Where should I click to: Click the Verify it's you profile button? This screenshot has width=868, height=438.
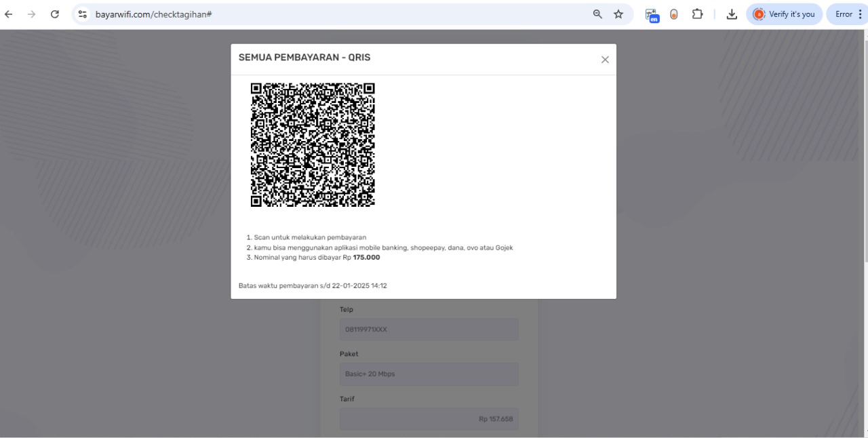point(785,14)
